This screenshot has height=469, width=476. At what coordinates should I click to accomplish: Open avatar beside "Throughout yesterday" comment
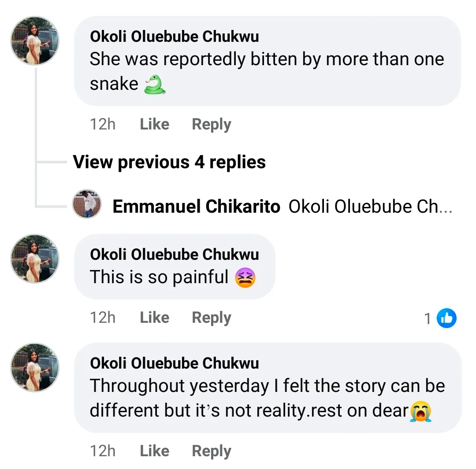click(35, 367)
